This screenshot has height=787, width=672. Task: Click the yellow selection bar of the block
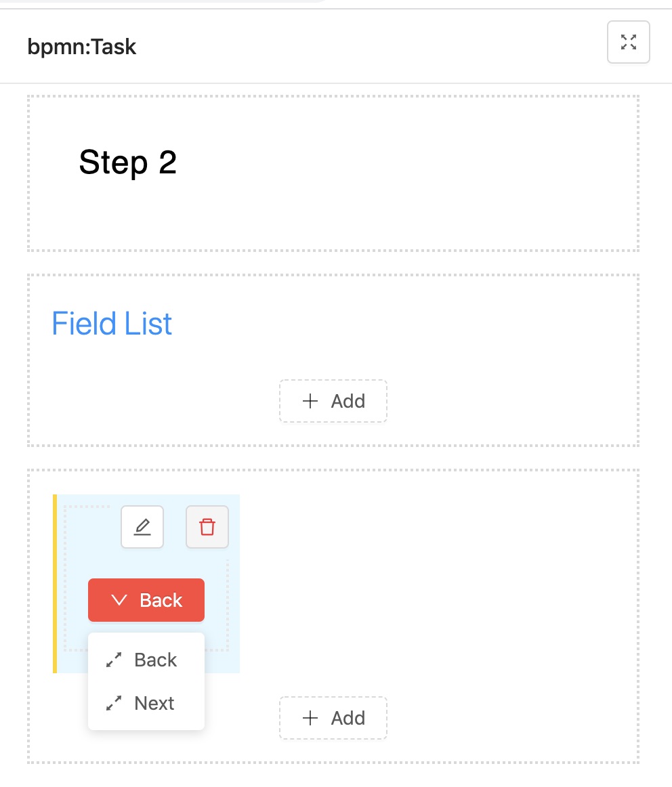pyautogui.click(x=55, y=584)
